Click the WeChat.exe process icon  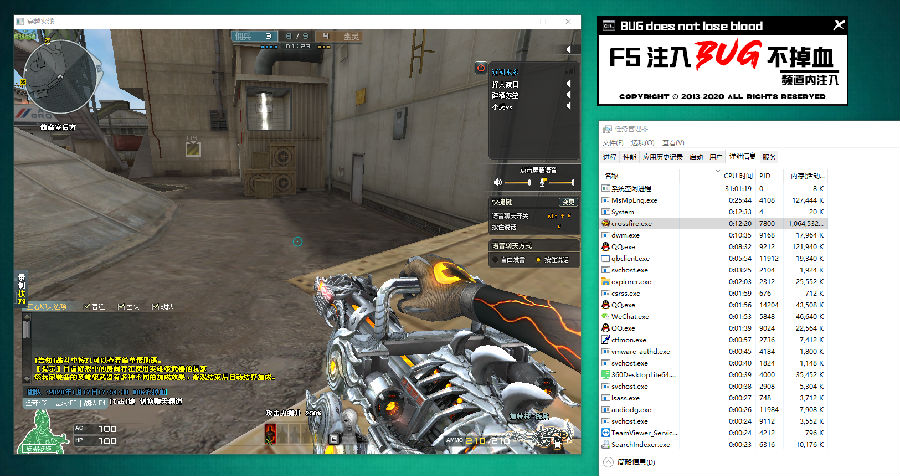605,316
